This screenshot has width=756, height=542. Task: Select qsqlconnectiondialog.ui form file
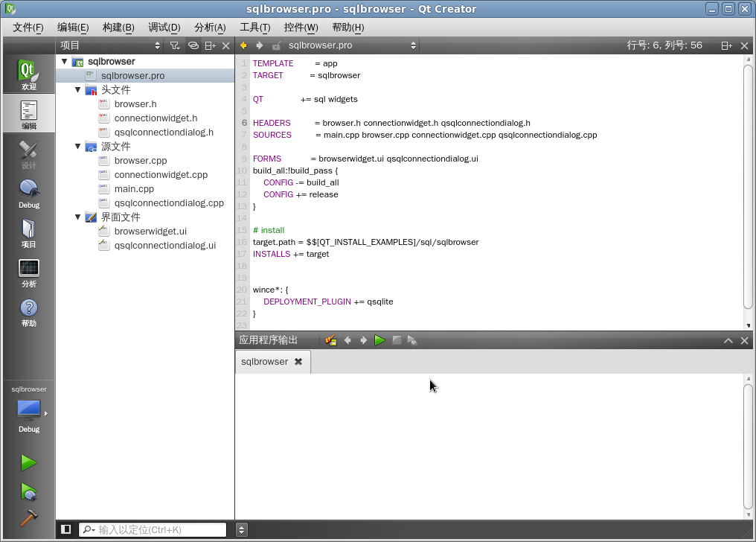tap(164, 246)
